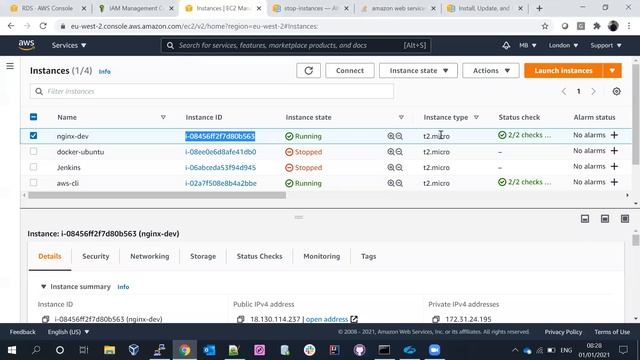The width and height of the screenshot is (640, 360).
Task: Open File Explorer from taskbar
Action: 109,350
